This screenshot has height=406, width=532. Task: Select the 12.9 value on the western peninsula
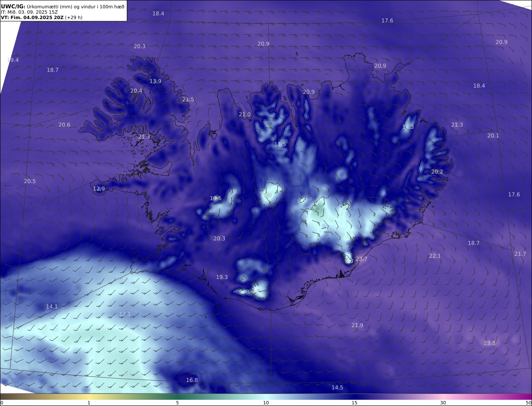(x=99, y=188)
